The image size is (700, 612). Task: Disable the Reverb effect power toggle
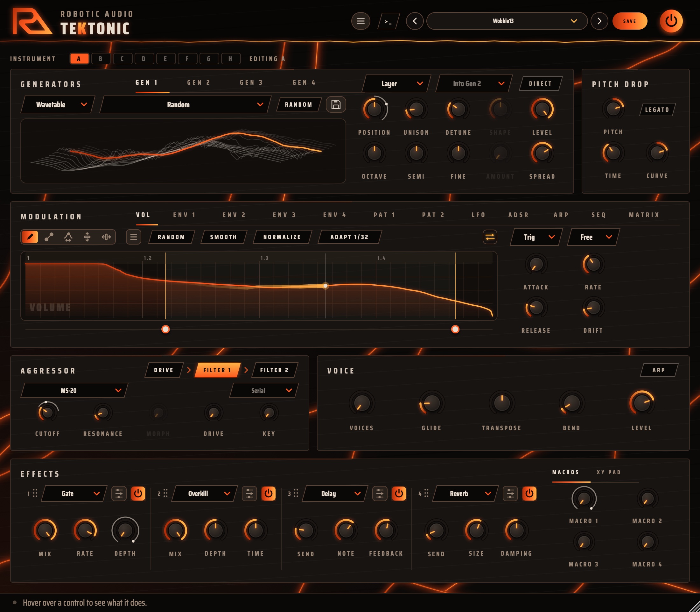tap(529, 494)
